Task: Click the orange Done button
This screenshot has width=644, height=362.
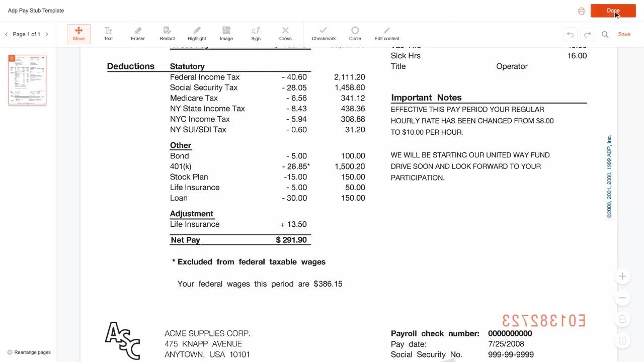Action: tap(613, 11)
